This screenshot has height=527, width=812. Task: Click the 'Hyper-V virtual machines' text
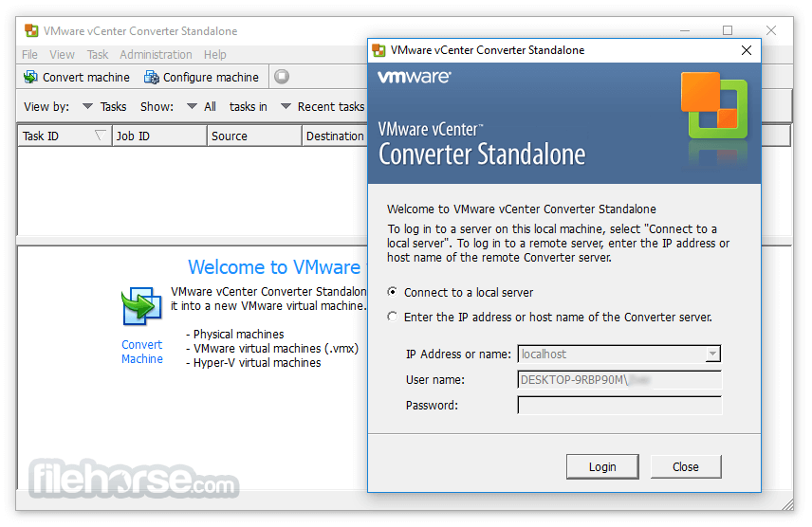pos(257,363)
